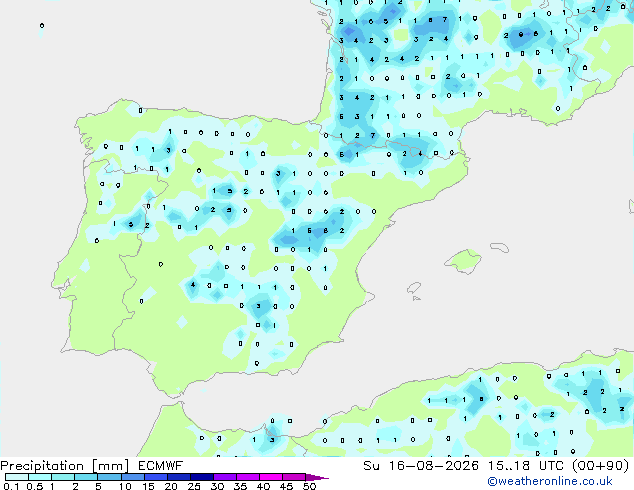The height and width of the screenshot is (490, 634).
Task: Click the '0.1' legend scale label
Action: coord(11,486)
